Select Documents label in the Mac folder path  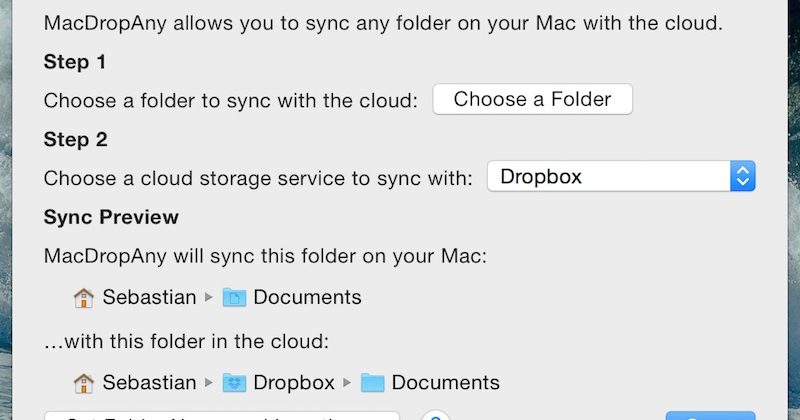click(x=307, y=297)
